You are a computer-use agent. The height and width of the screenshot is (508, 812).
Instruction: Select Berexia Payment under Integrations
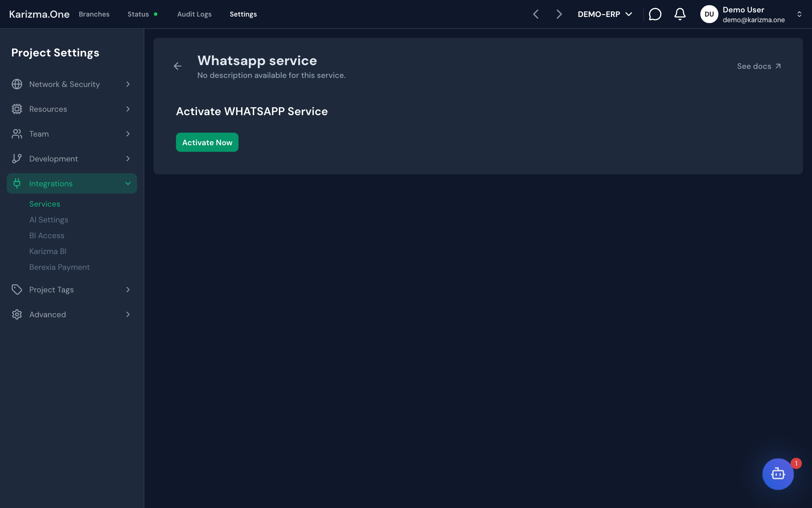pos(59,267)
